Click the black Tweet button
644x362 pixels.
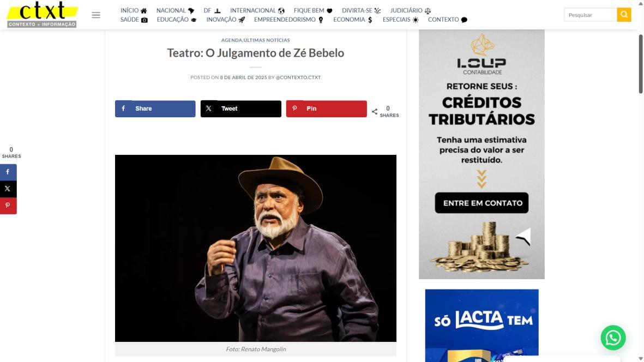[x=240, y=109]
